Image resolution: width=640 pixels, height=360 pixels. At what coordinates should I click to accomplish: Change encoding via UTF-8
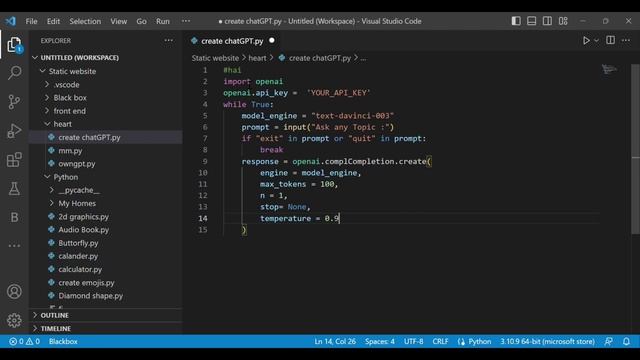pyautogui.click(x=413, y=341)
